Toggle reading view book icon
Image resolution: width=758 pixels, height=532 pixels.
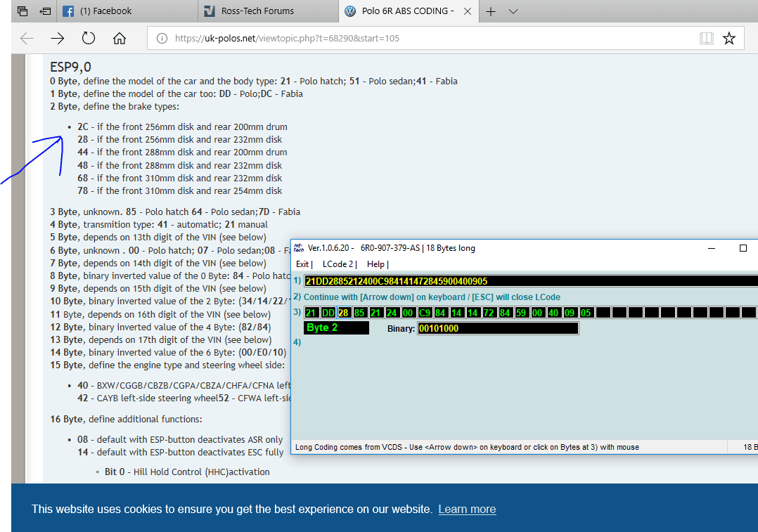706,38
